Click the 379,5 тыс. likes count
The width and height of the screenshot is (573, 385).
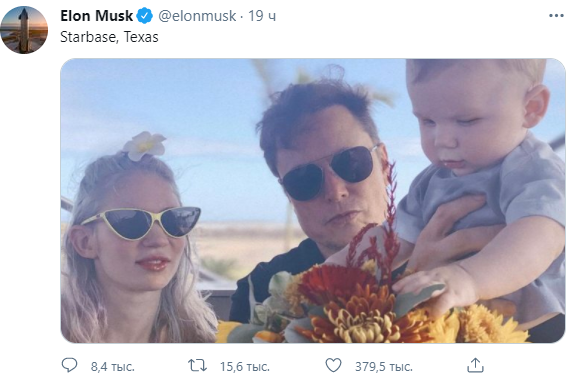(x=384, y=366)
